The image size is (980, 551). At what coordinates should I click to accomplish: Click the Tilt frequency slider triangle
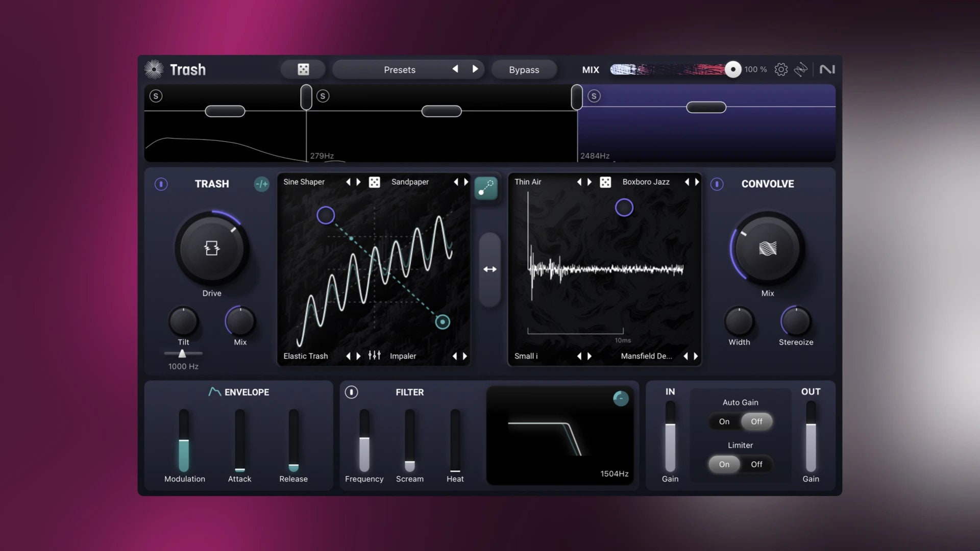pyautogui.click(x=182, y=353)
